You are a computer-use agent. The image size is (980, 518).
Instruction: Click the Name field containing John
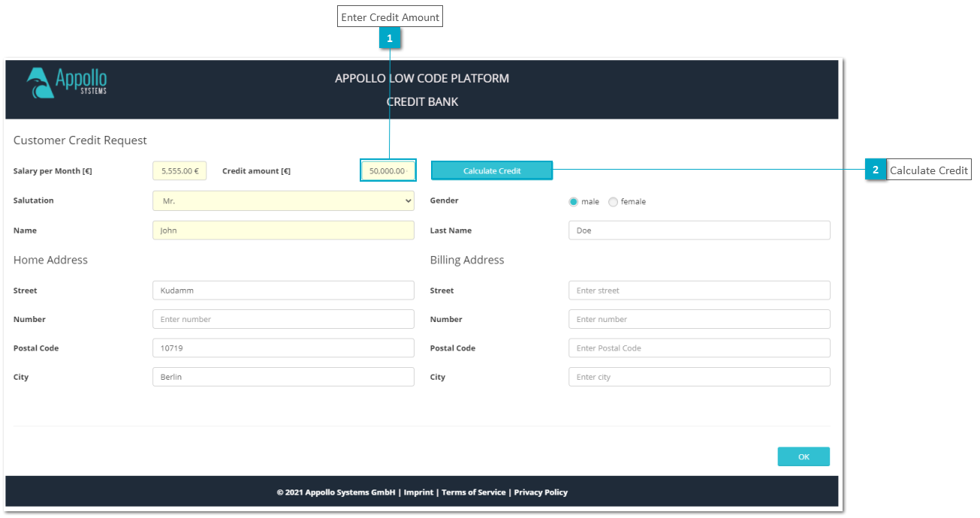pyautogui.click(x=283, y=230)
